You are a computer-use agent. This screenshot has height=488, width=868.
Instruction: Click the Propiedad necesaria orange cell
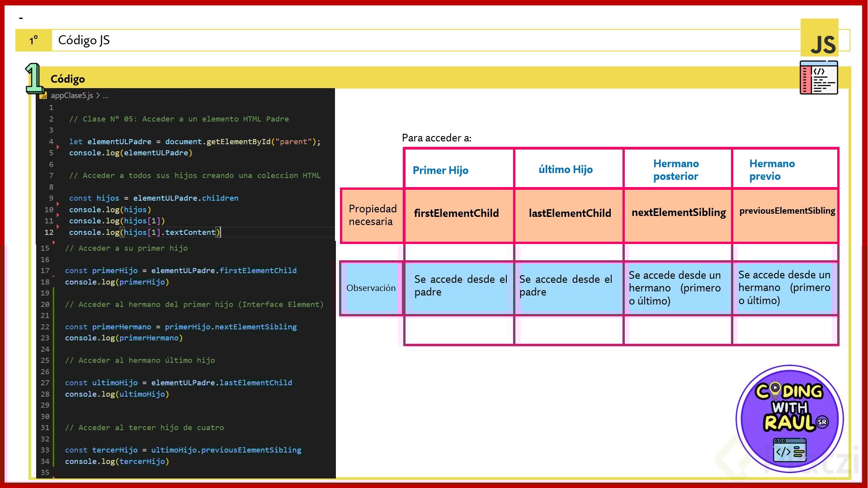tap(372, 215)
